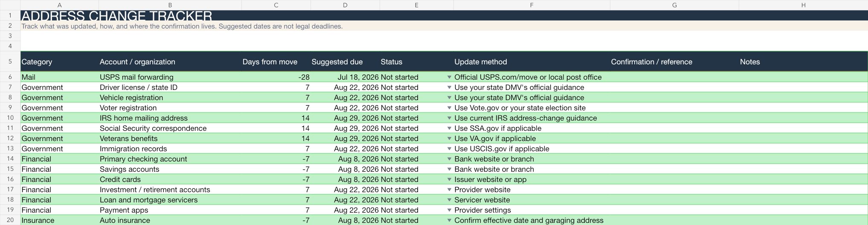Open Status dropdown for Immigration records row

pyautogui.click(x=449, y=149)
